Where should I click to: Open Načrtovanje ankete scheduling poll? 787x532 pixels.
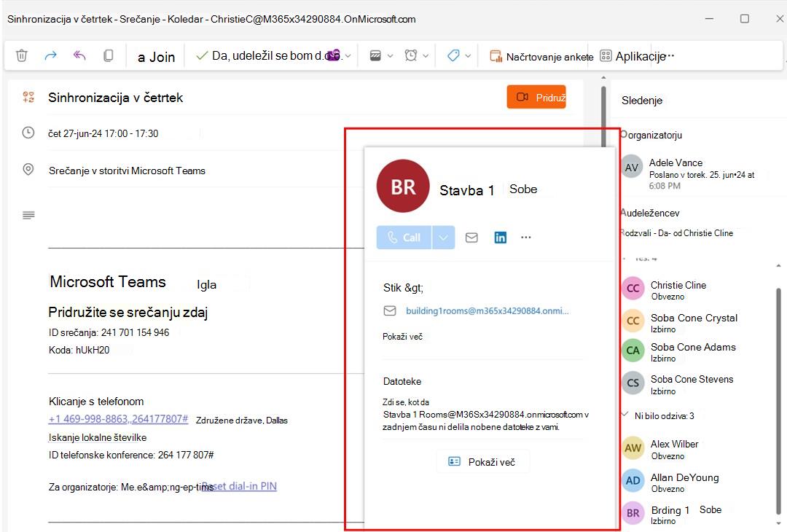[x=541, y=57]
